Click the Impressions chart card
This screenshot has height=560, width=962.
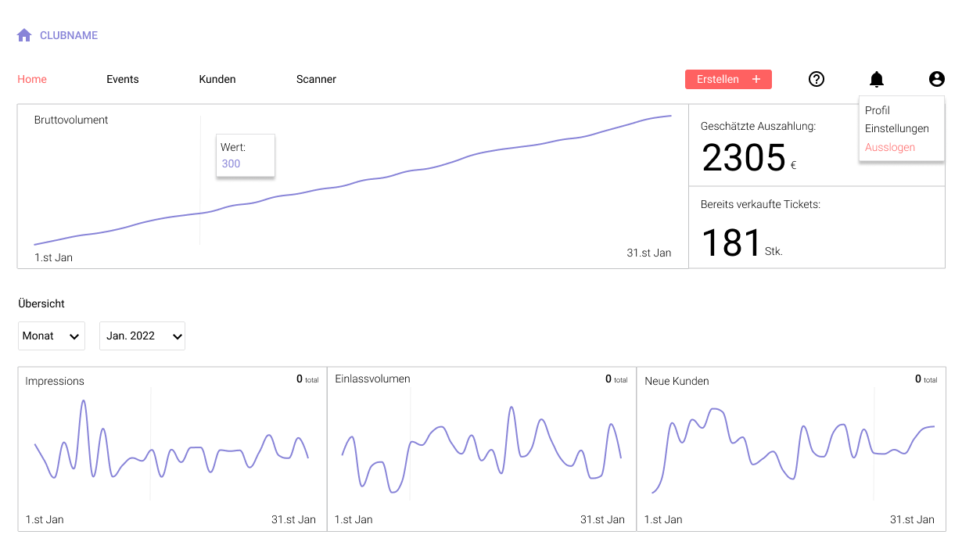click(x=172, y=450)
